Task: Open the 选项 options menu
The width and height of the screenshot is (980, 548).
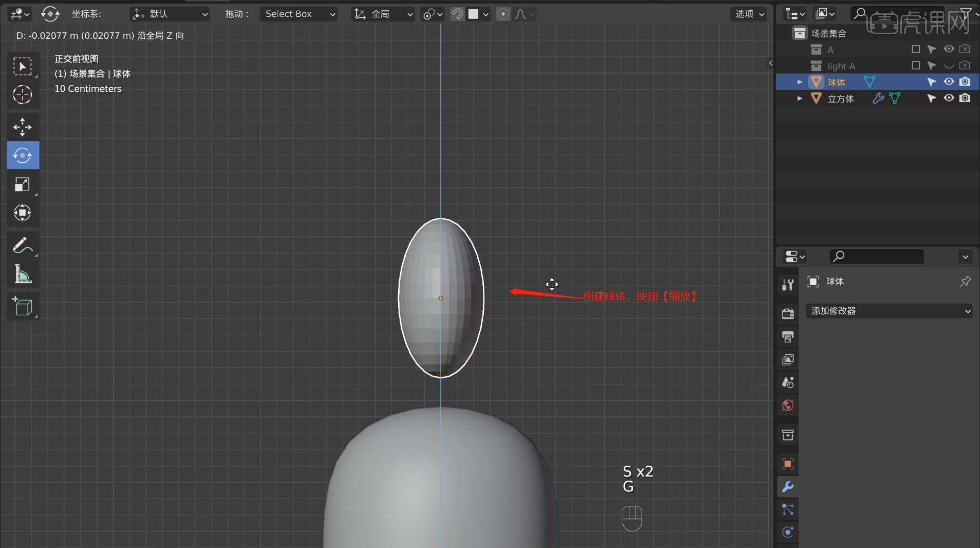Action: (x=749, y=14)
